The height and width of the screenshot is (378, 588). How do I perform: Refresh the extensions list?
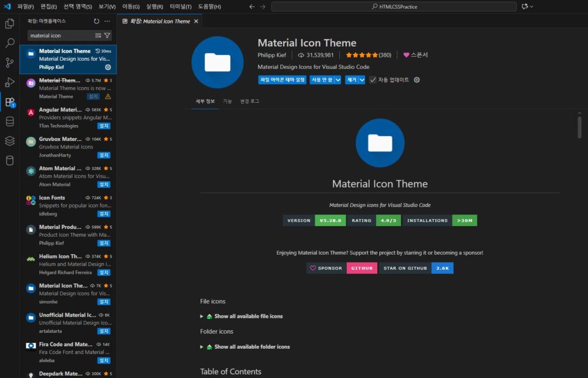point(96,21)
